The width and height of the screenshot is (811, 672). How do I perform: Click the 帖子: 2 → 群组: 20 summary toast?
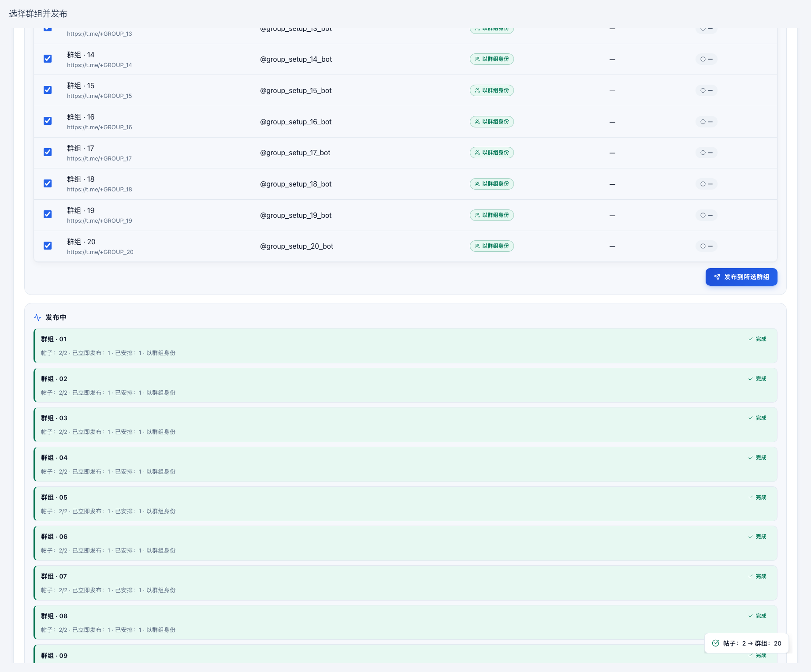[x=747, y=643]
